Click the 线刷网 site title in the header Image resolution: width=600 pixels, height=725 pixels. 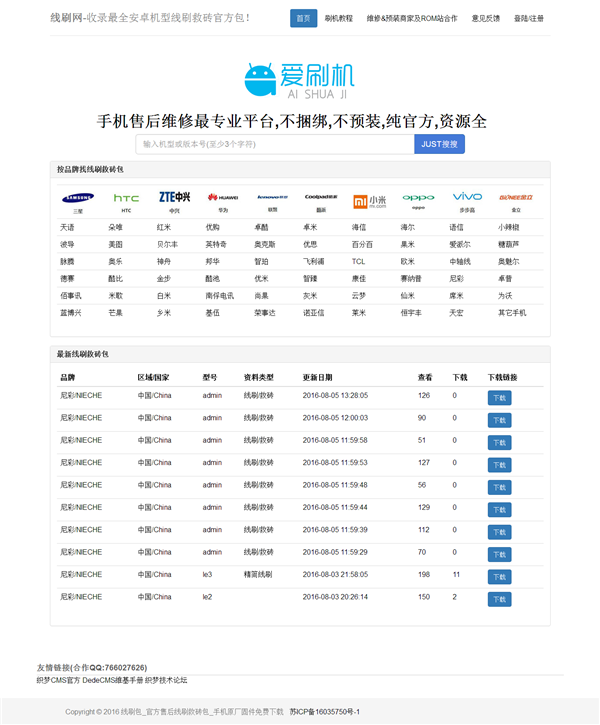click(150, 18)
